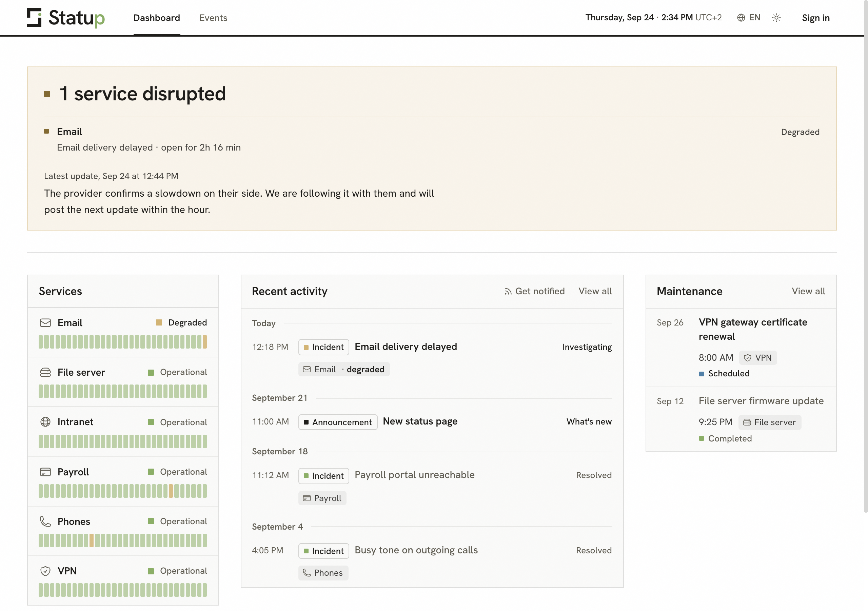Click the What's new label

[589, 421]
